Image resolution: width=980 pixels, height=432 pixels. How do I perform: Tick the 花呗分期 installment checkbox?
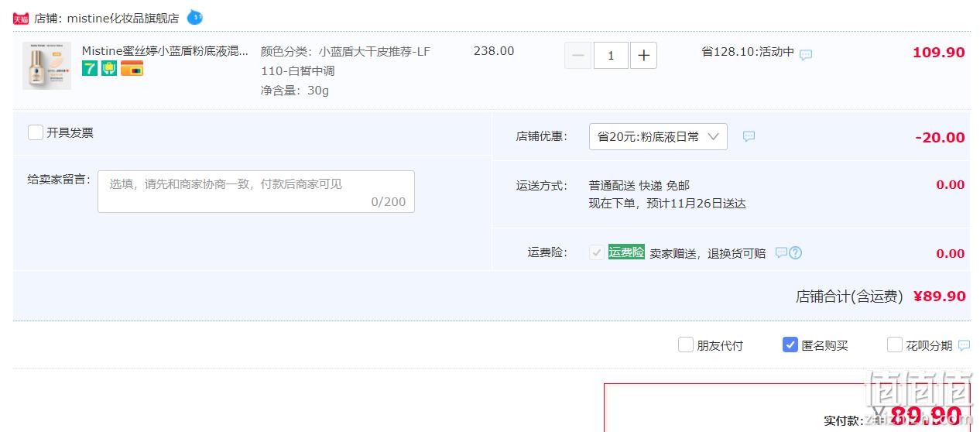pos(895,345)
